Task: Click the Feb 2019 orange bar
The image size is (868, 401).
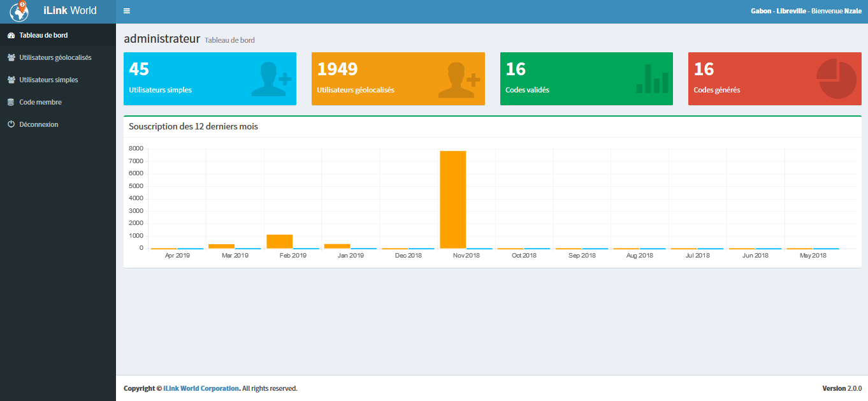Action: 279,242
